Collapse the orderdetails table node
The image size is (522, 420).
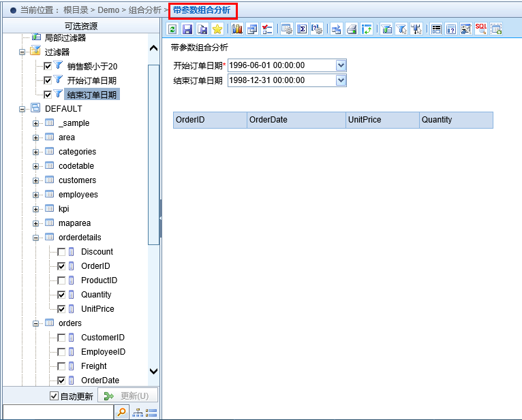pos(35,238)
